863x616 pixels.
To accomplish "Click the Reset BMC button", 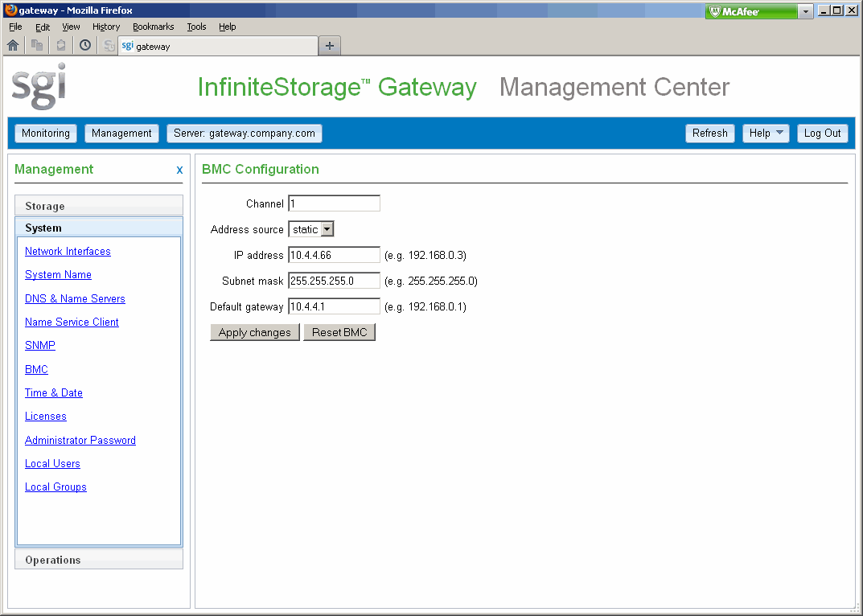I will (x=339, y=332).
